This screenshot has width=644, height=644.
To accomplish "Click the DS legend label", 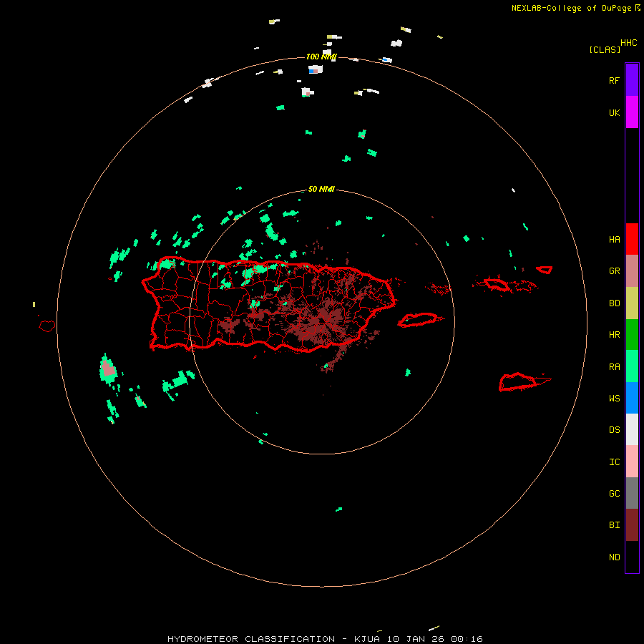I will 614,429.
